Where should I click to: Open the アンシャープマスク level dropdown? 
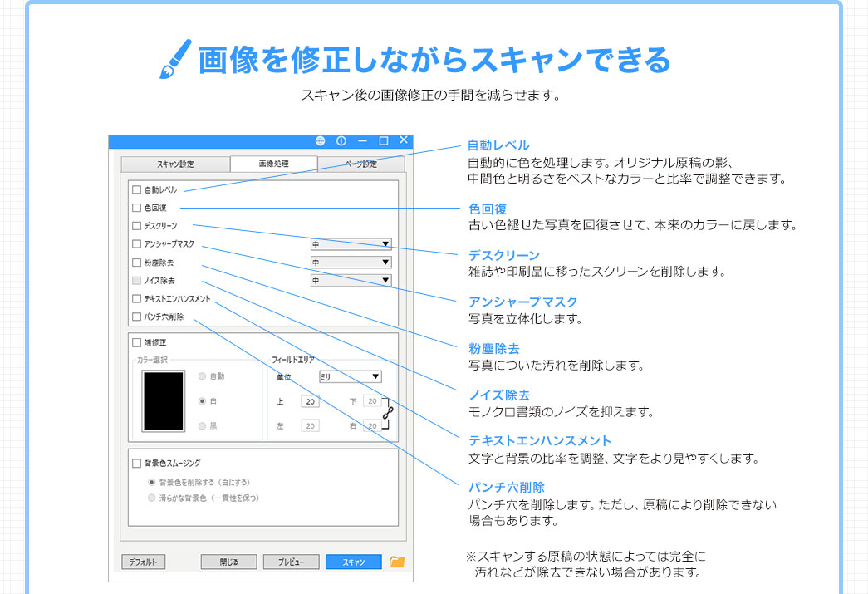(x=351, y=244)
